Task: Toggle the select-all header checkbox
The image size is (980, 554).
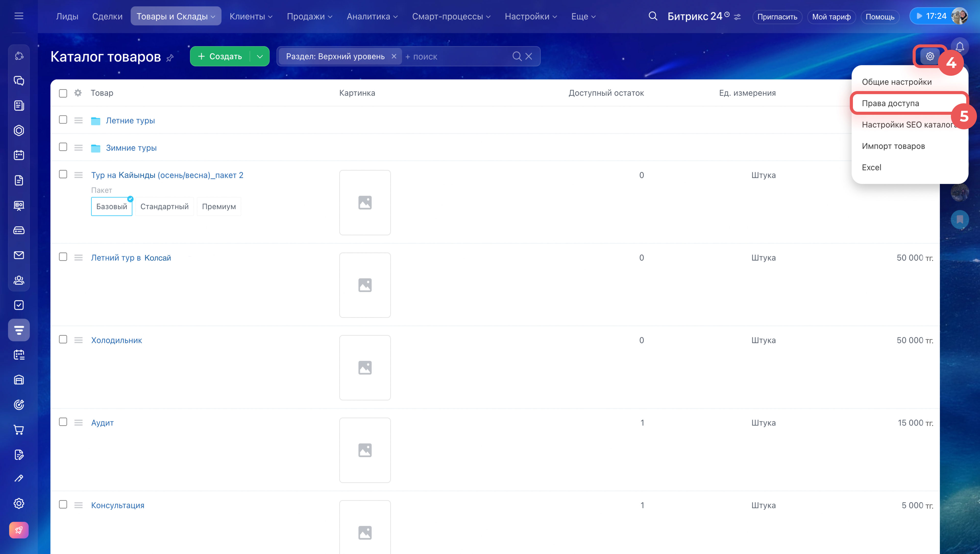Action: [63, 93]
